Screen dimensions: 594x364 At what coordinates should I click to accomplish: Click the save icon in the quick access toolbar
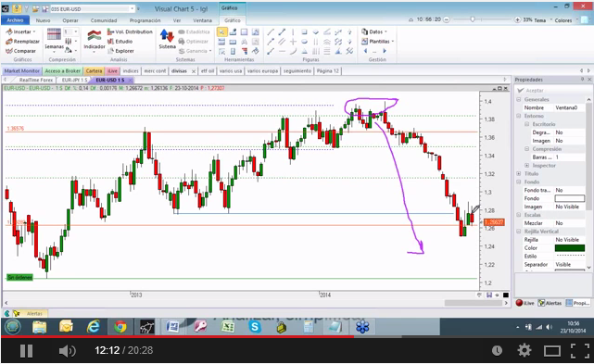(44, 8)
